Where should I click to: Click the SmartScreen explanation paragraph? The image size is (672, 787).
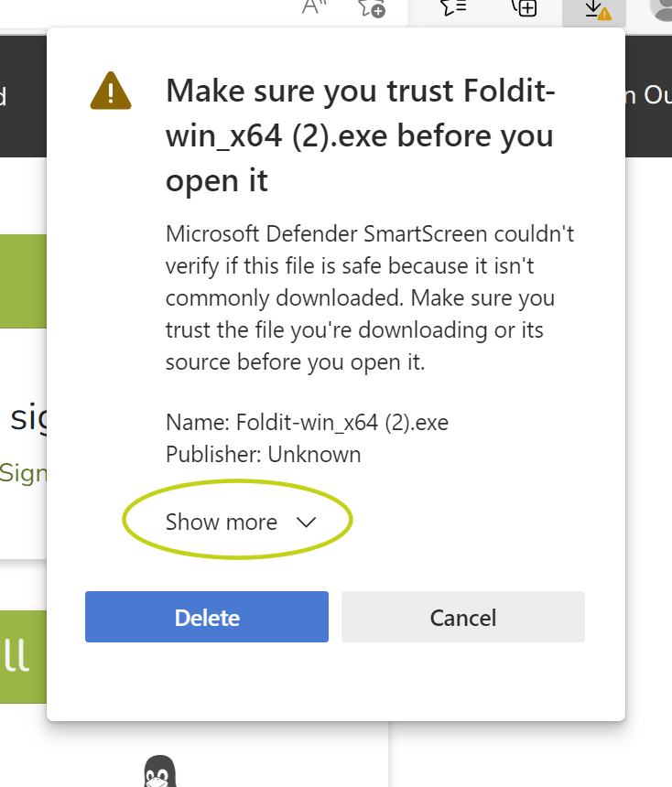coord(370,297)
